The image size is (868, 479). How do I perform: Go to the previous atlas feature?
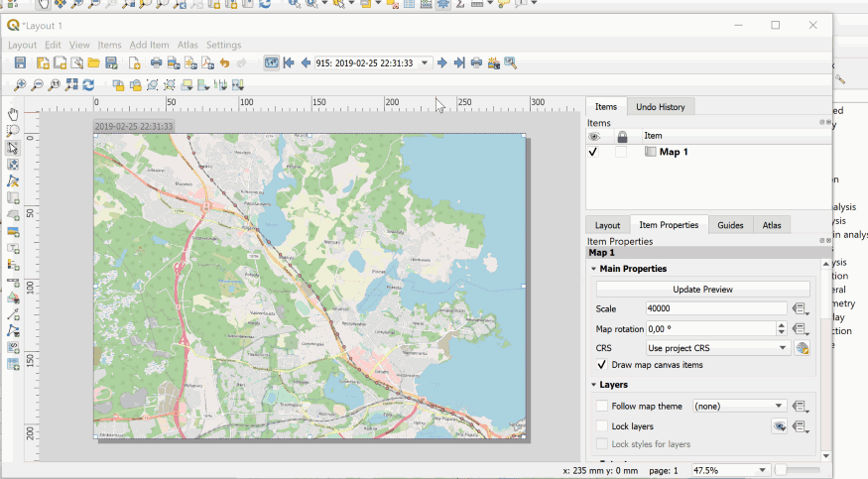coord(306,63)
